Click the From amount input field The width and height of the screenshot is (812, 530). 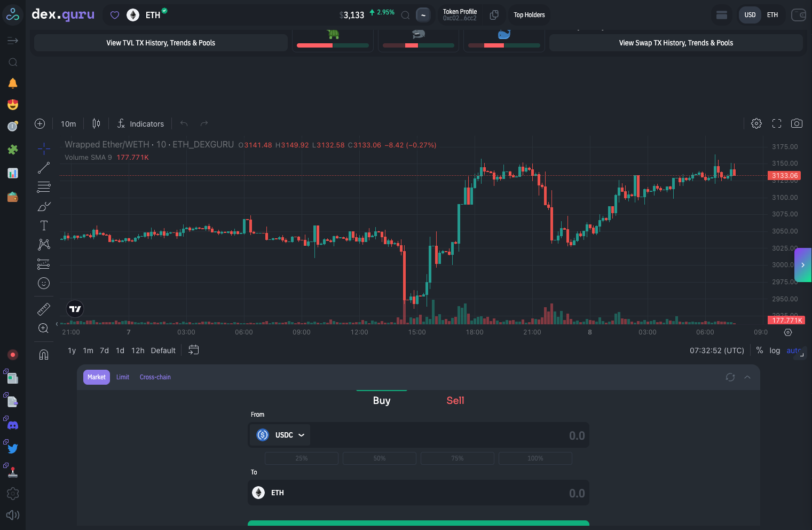[448, 435]
